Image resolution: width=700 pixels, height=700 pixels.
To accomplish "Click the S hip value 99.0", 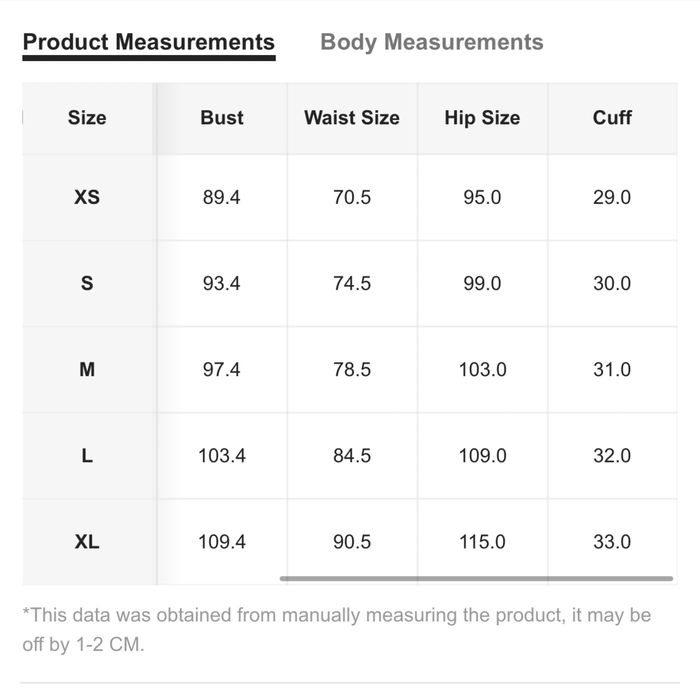I will pyautogui.click(x=482, y=283).
